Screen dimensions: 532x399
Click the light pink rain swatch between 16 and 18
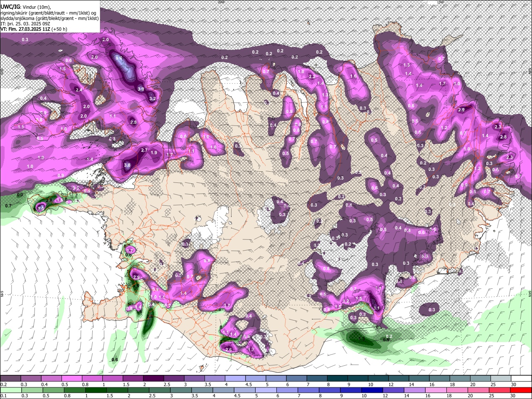click(435, 390)
